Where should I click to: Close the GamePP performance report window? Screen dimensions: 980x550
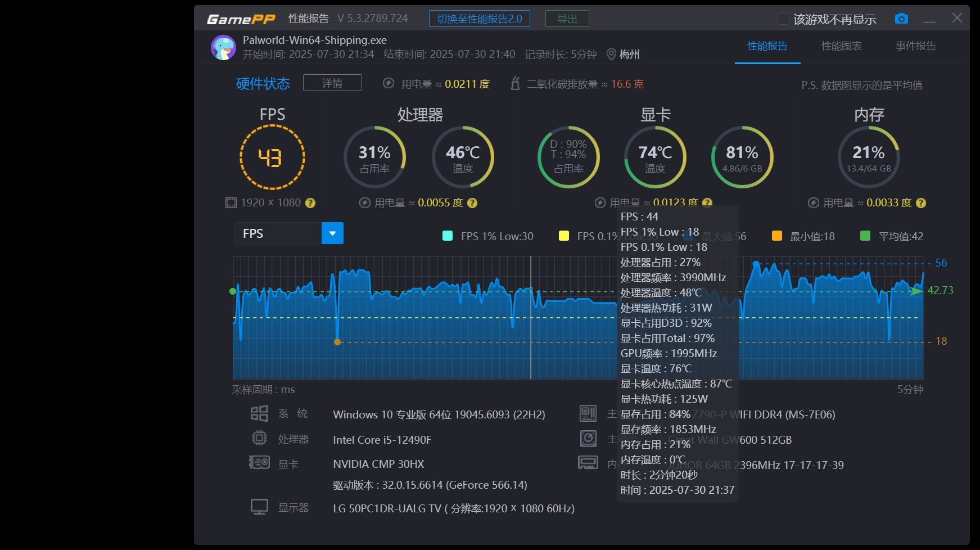tap(957, 18)
